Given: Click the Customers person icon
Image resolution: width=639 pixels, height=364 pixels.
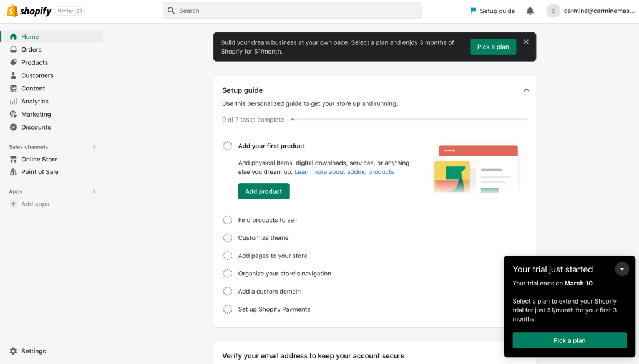Looking at the screenshot, I should point(14,75).
